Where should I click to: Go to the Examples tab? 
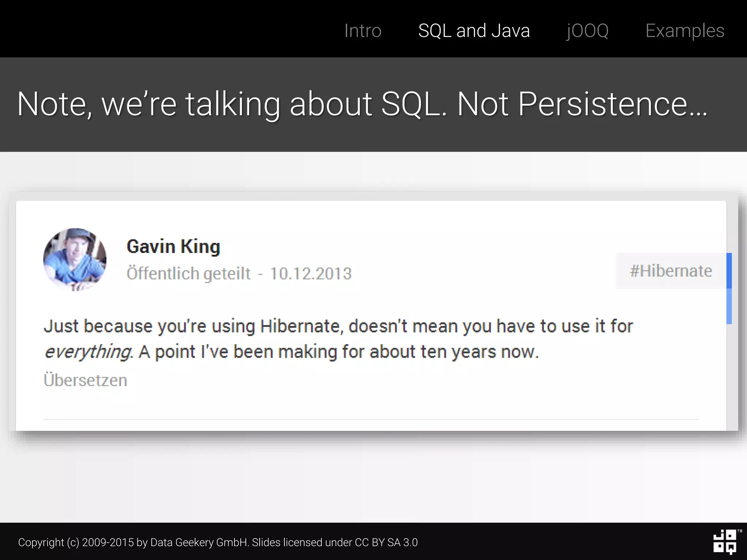pyautogui.click(x=685, y=31)
